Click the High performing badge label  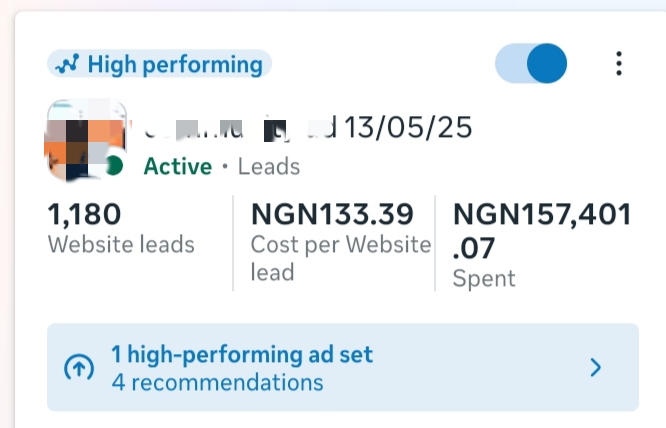[x=174, y=65]
